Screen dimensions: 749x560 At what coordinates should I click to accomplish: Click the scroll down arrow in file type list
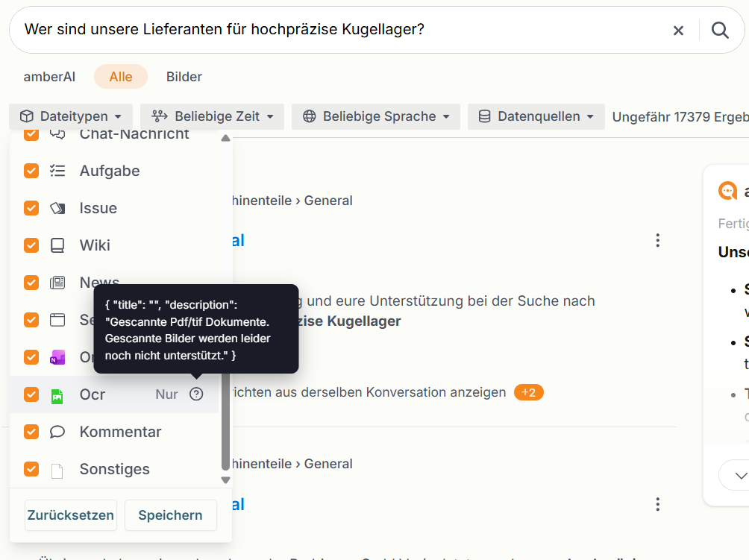[x=226, y=479]
